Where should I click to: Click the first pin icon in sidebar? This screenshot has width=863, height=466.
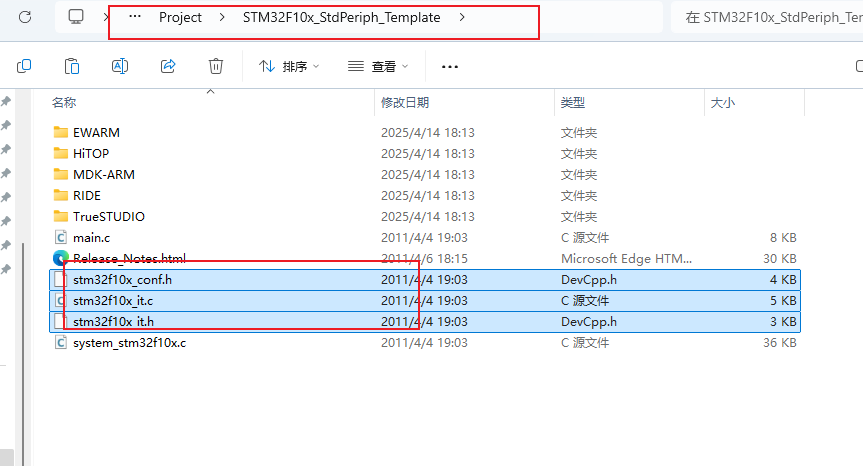pos(6,101)
